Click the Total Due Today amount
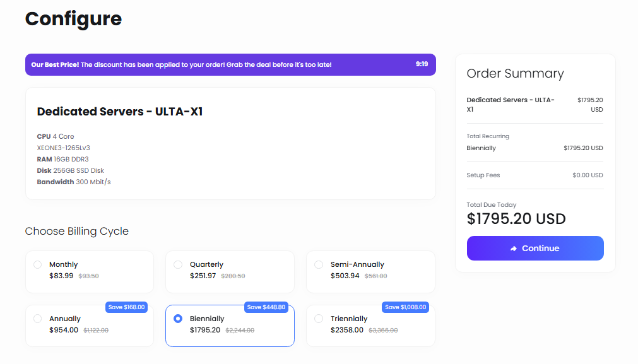638x364 pixels. point(516,219)
